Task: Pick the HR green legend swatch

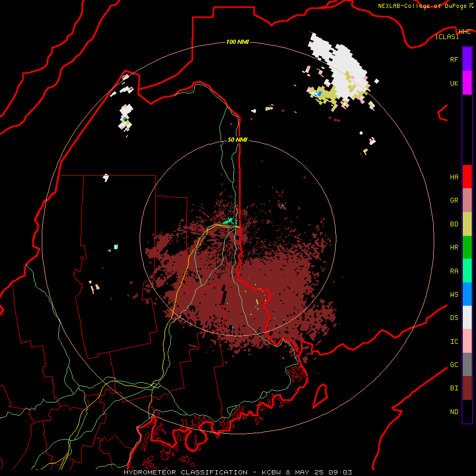Action: pos(467,248)
